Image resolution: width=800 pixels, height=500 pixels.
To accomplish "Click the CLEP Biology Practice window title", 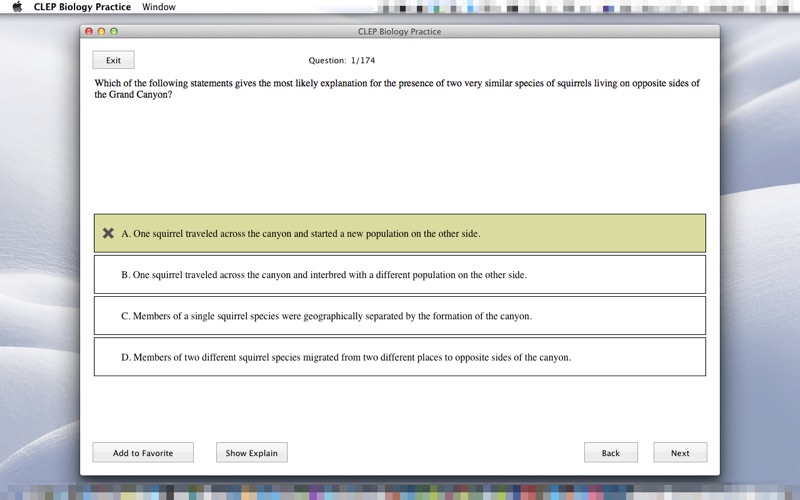I will pyautogui.click(x=399, y=31).
